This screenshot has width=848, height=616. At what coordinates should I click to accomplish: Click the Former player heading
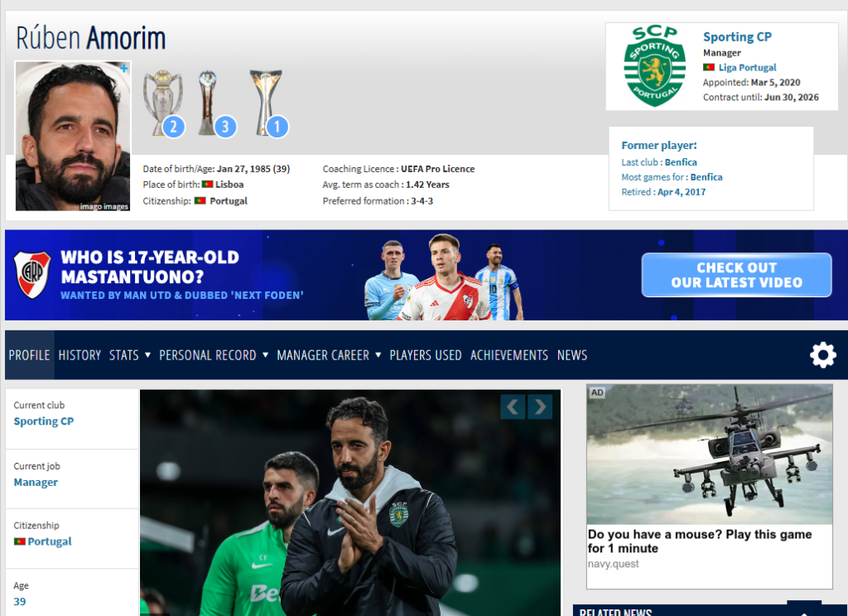click(659, 146)
